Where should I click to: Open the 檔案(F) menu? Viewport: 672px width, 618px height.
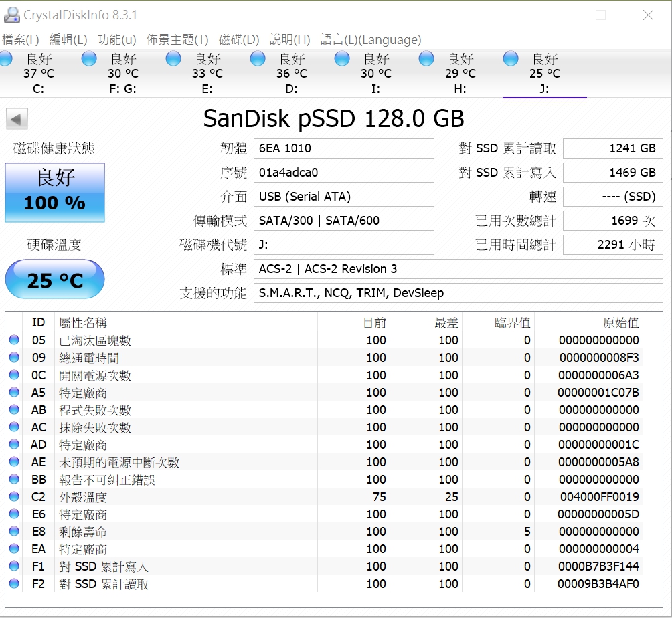21,39
